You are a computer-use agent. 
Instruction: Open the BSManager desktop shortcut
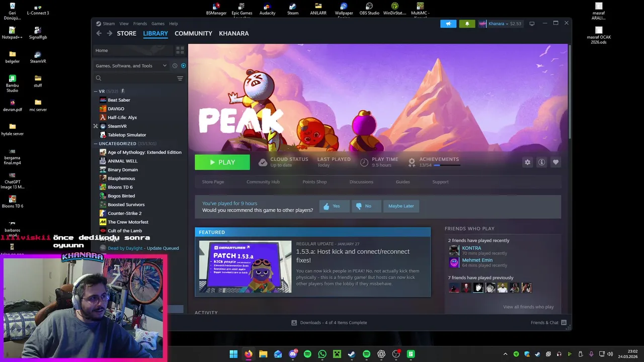click(216, 9)
